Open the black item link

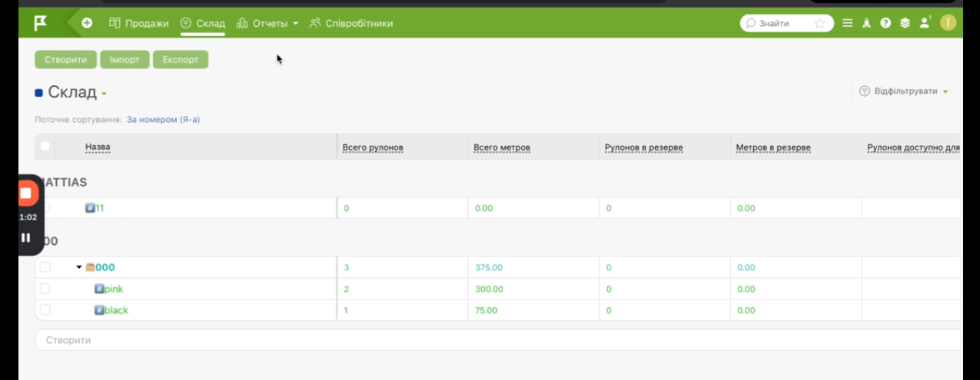coord(116,310)
